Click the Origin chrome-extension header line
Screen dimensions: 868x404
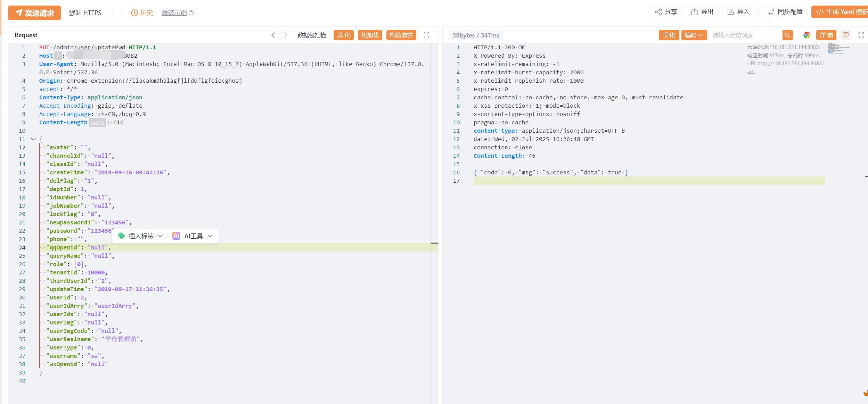click(140, 81)
